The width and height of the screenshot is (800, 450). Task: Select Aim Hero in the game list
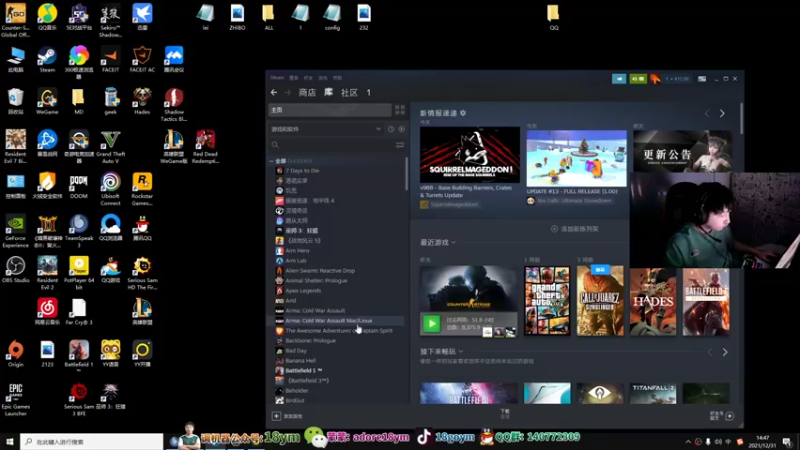(297, 251)
